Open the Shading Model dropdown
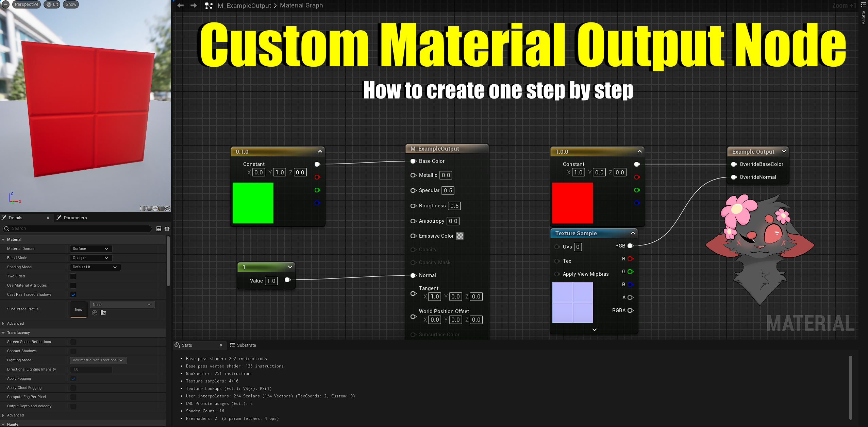Image resolution: width=868 pixels, height=427 pixels. click(95, 267)
